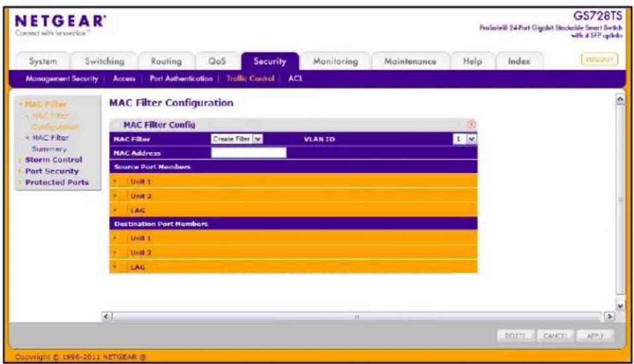Open the System tab
The width and height of the screenshot is (634, 364).
coord(43,61)
